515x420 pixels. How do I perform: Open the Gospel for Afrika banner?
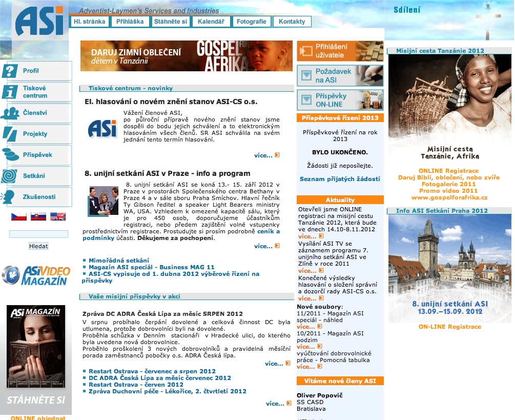coord(186,56)
